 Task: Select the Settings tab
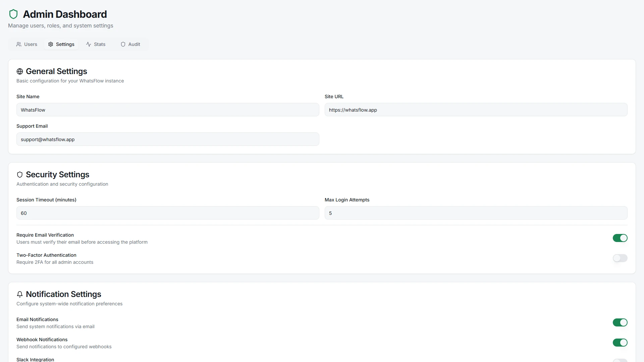coord(61,44)
